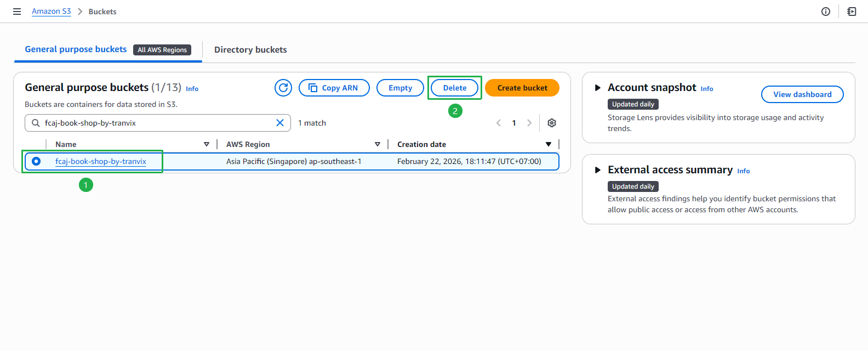The width and height of the screenshot is (868, 351).
Task: Sort by AWS Region column arrow
Action: point(378,144)
